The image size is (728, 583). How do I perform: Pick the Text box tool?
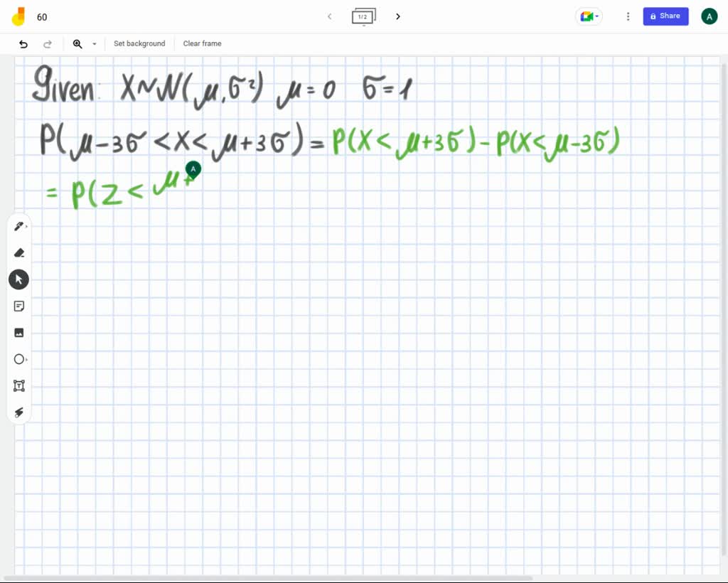[18, 385]
